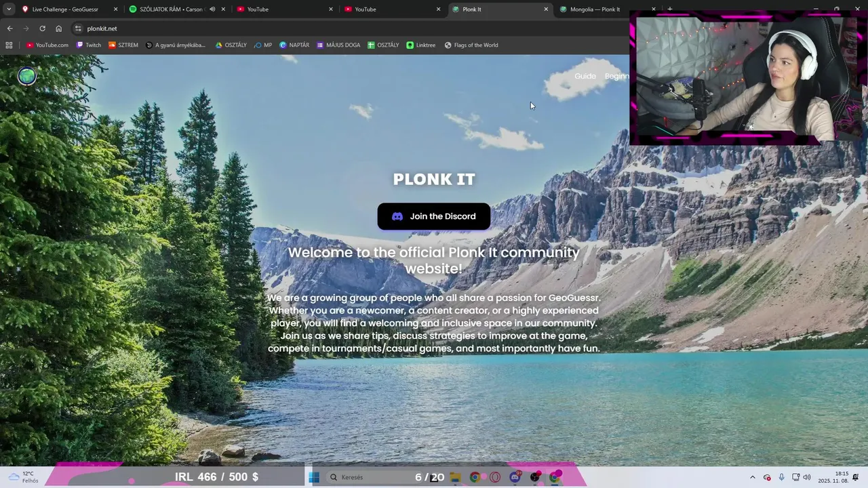Go back with the browser back arrow
This screenshot has height=488, width=868.
point(9,28)
